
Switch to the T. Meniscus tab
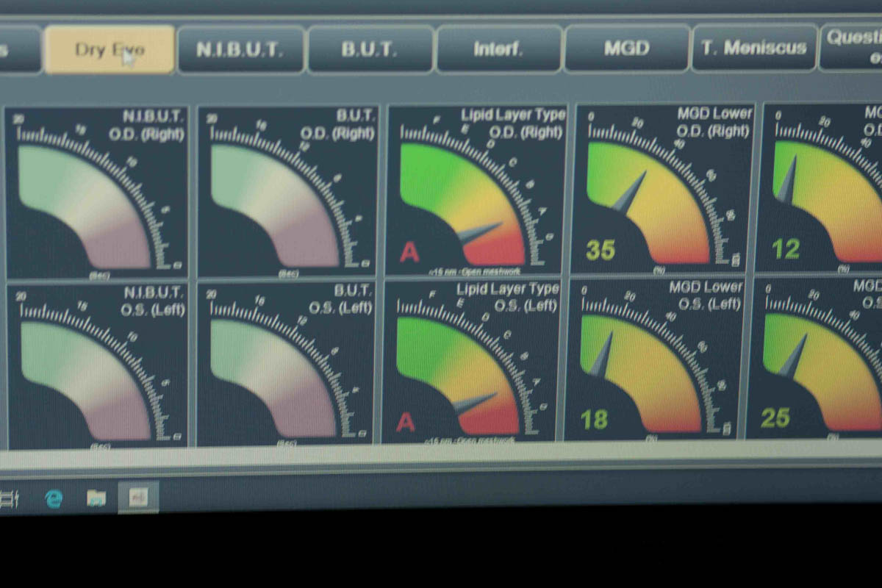(754, 49)
